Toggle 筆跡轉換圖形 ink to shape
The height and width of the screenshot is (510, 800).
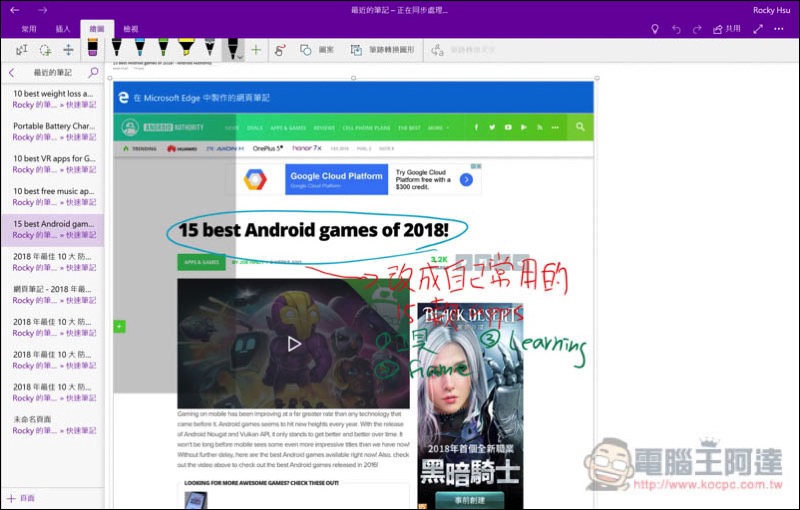coord(383,50)
